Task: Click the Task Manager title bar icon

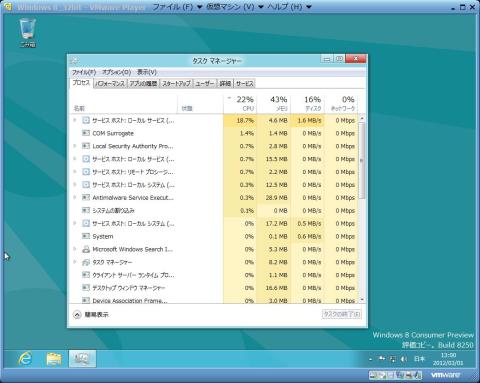Action: click(x=74, y=60)
